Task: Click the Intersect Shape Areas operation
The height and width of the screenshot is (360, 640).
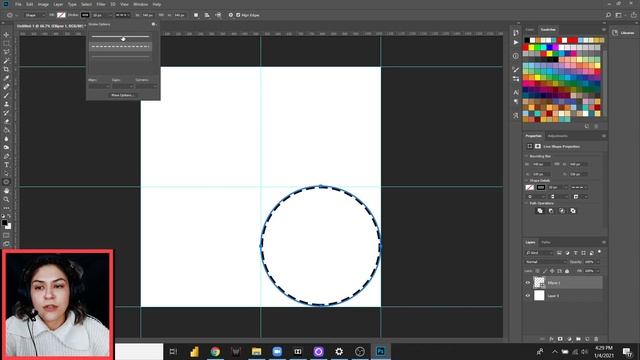Action: [x=562, y=211]
